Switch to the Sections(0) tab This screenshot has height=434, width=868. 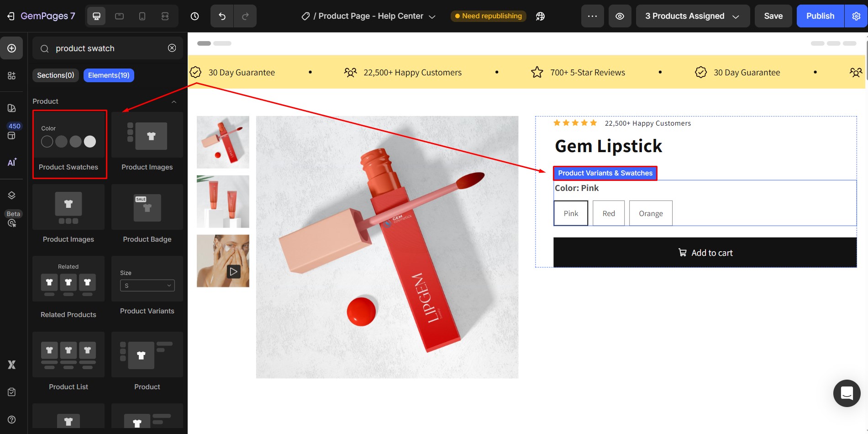(55, 75)
